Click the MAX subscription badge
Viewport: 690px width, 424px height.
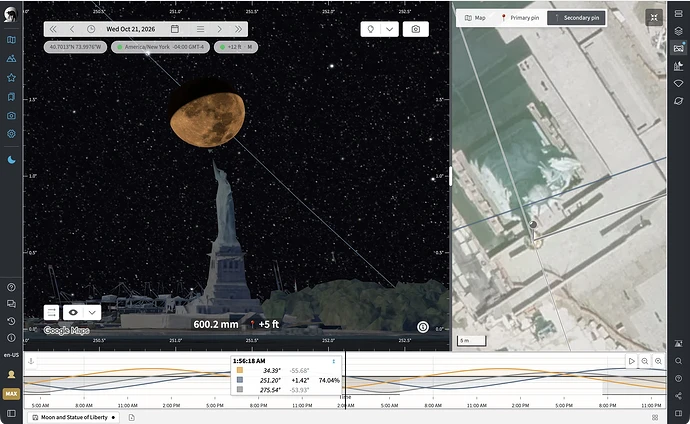click(x=11, y=394)
